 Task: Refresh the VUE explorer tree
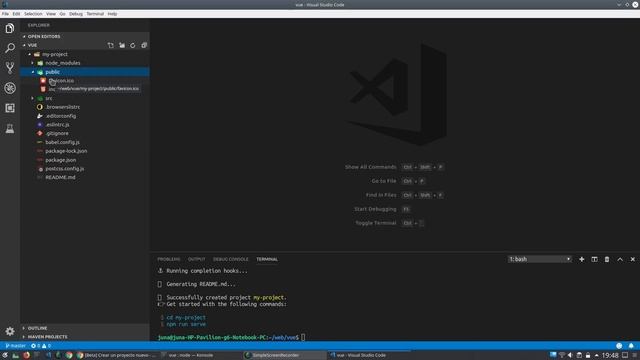click(133, 45)
